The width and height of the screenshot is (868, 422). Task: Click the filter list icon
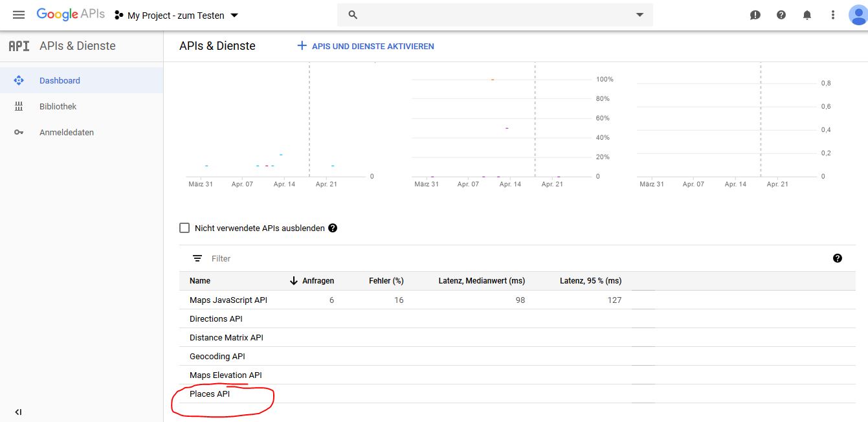coord(197,258)
